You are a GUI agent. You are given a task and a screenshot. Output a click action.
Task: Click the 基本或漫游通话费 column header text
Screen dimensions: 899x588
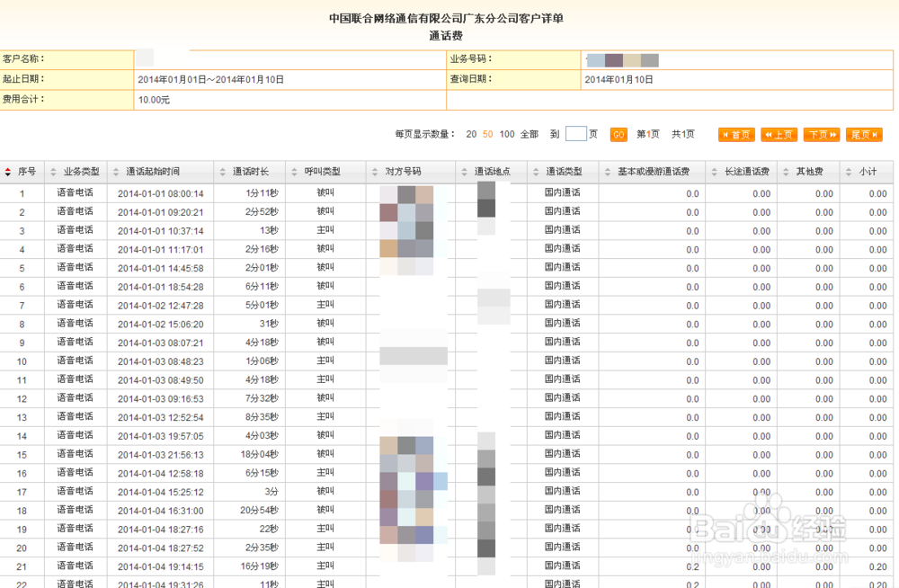click(654, 172)
